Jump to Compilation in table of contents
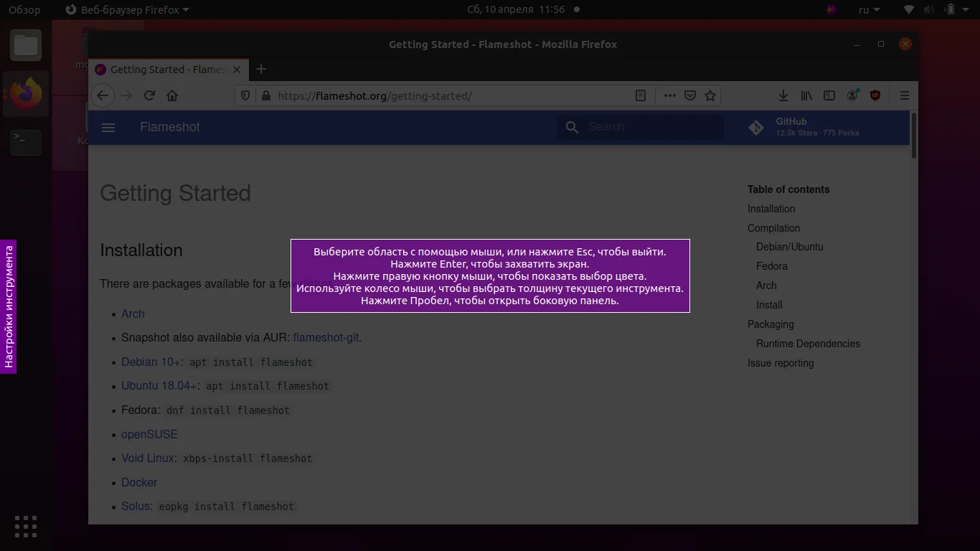980x551 pixels. coord(773,228)
